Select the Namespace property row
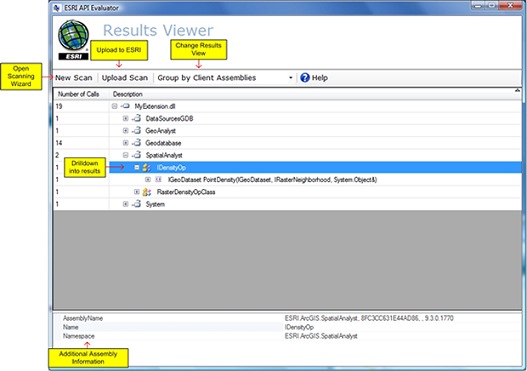527x371 pixels. point(287,336)
